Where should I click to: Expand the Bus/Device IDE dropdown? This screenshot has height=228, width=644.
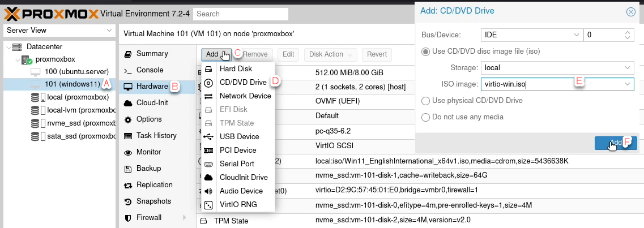[575, 35]
